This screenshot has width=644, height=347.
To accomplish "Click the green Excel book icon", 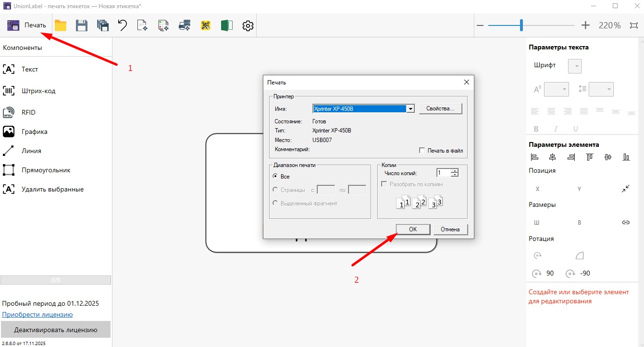I will pos(226,25).
